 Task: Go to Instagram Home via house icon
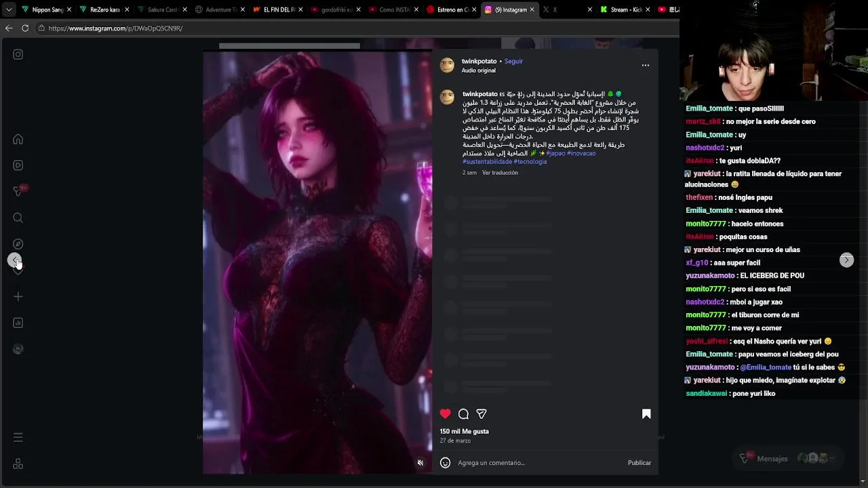[18, 139]
